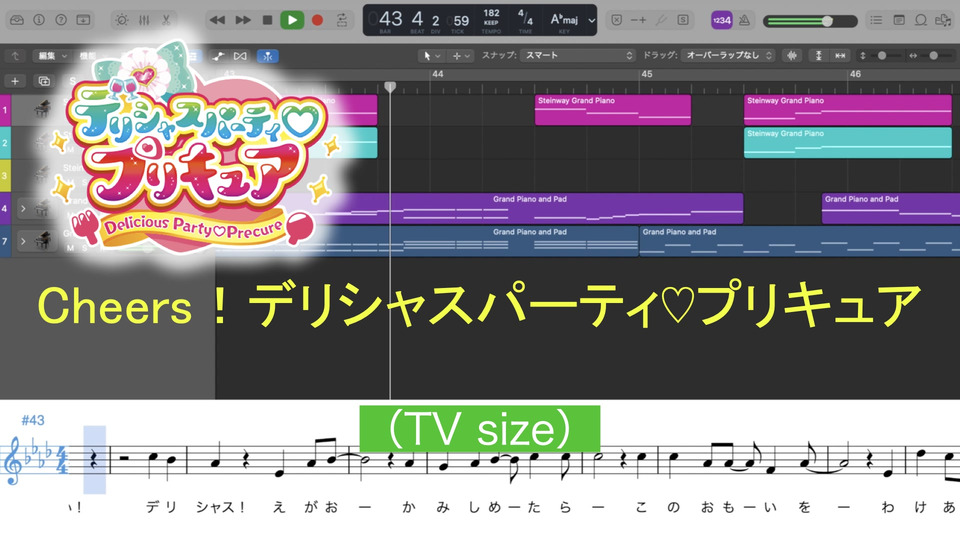Toggle the Tuner icon
960x540 pixels.
coord(661,20)
